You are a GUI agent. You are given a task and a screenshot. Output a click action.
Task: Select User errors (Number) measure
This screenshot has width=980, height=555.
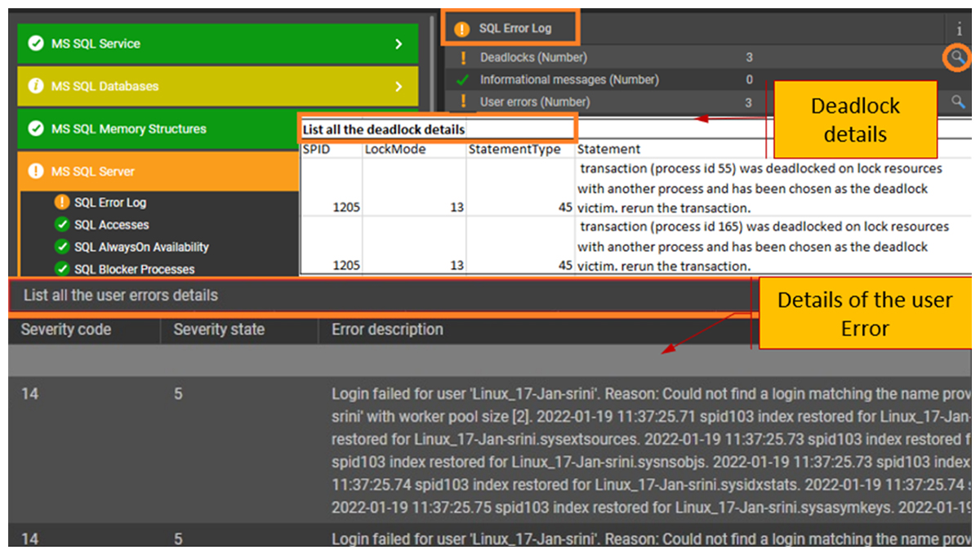click(x=535, y=102)
